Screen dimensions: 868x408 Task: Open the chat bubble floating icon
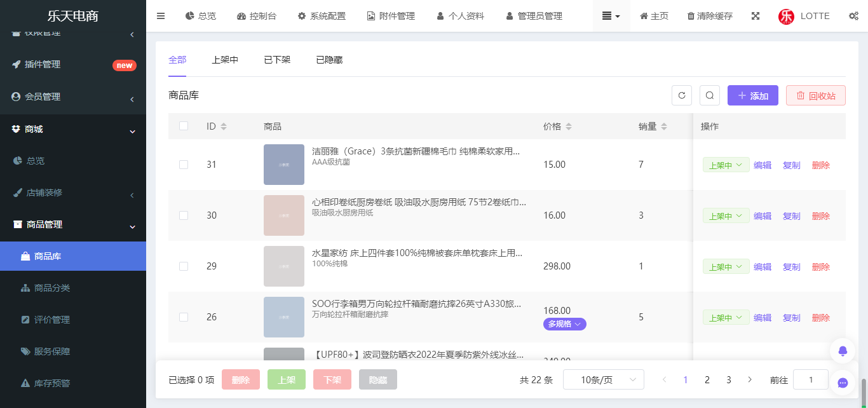point(843,383)
